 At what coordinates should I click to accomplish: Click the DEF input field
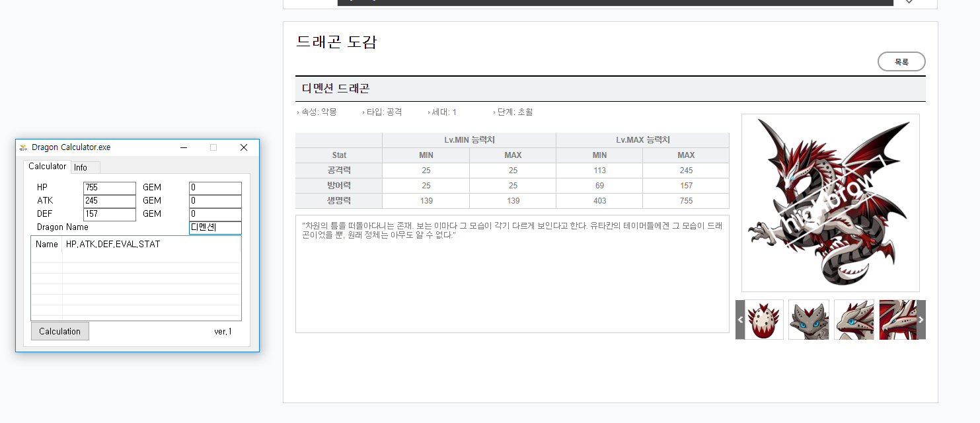click(x=109, y=214)
